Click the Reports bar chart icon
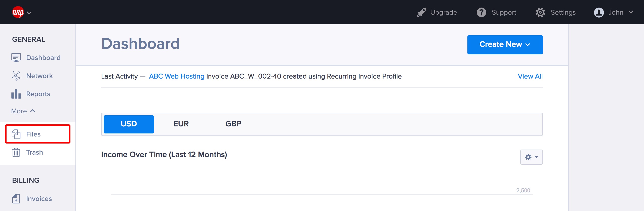This screenshot has width=644, height=211. pos(16,94)
